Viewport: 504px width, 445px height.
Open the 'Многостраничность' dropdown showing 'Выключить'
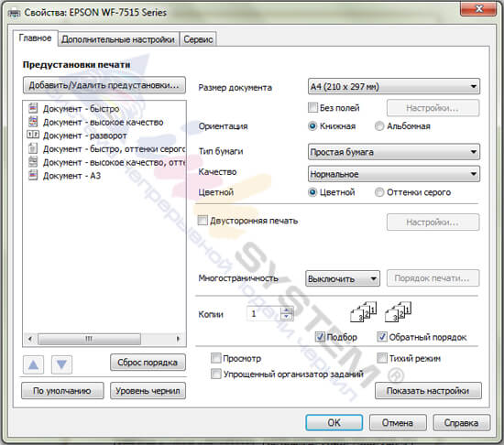(343, 278)
